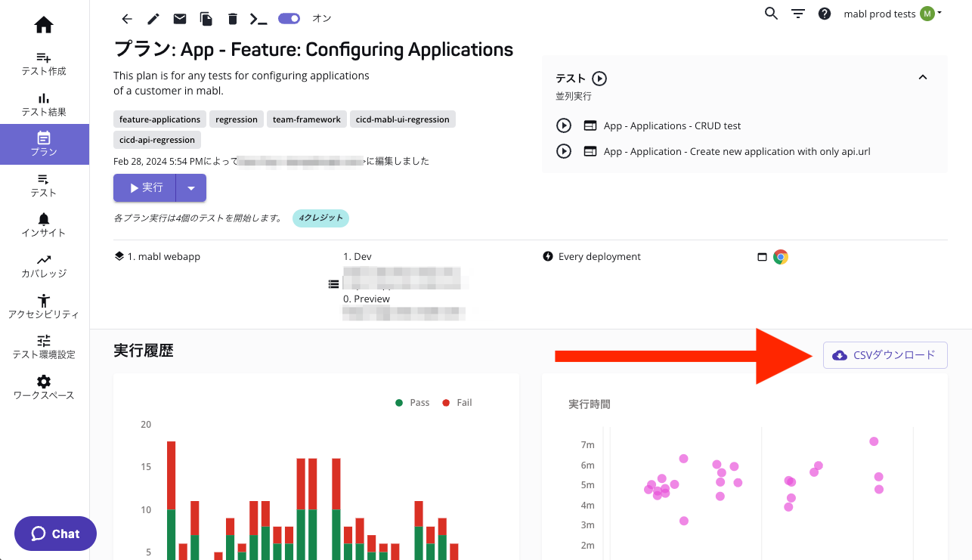Go back with the left arrow icon
The height and width of the screenshot is (560, 972).
[x=127, y=19]
